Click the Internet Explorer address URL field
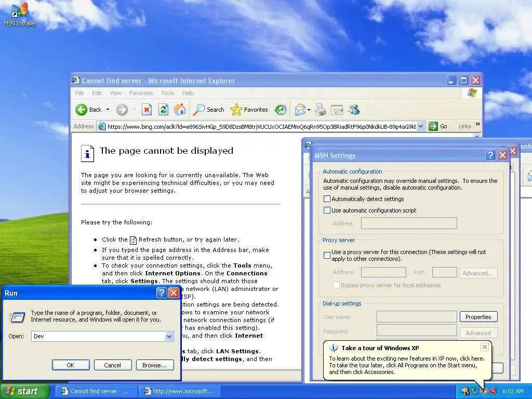The width and height of the screenshot is (532, 399). [x=261, y=127]
